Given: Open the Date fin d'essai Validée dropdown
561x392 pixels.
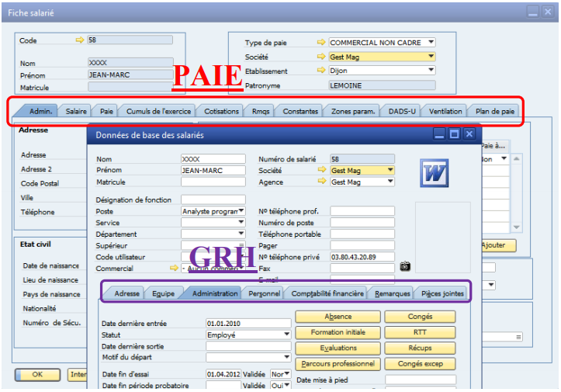Looking at the screenshot, I should click(286, 373).
